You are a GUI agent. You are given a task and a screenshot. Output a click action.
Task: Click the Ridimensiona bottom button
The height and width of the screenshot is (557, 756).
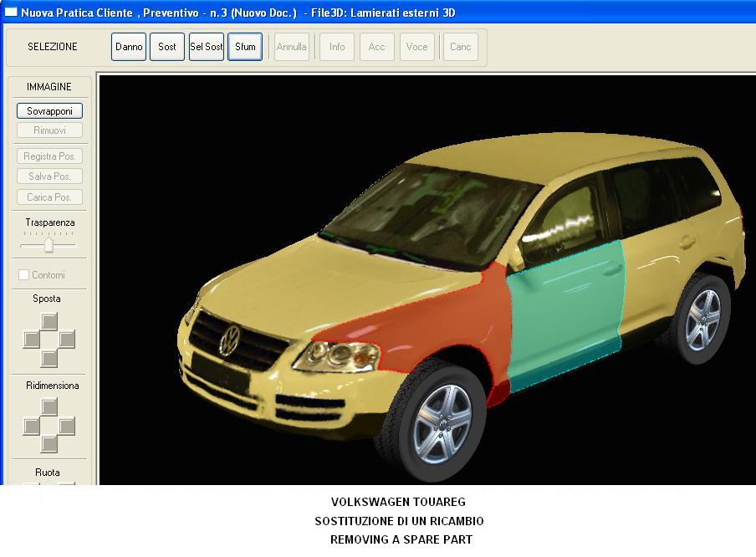[49, 444]
